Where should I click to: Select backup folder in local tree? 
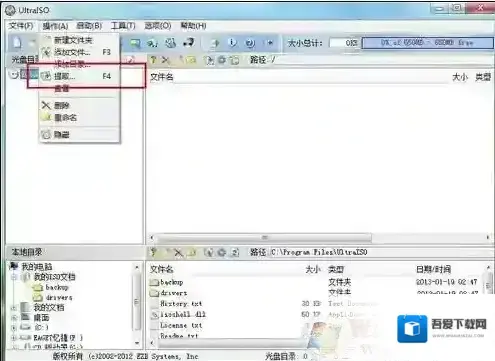[x=57, y=287]
